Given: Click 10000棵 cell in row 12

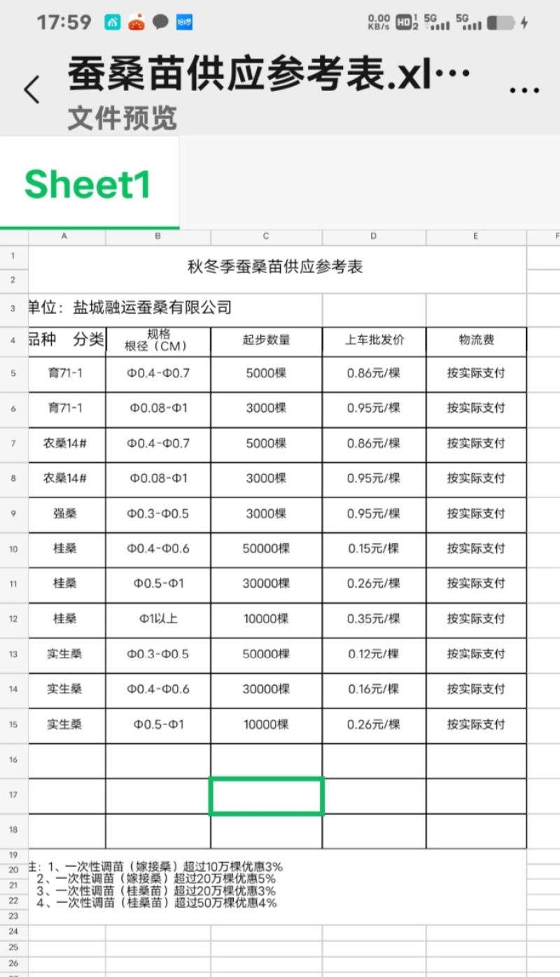Looking at the screenshot, I should point(266,619).
